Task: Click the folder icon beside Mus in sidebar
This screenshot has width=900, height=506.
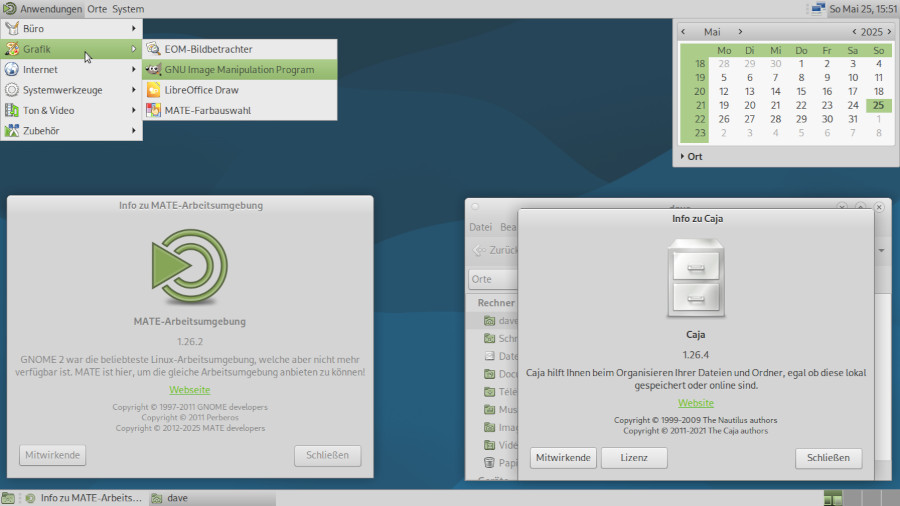Action: (x=489, y=410)
